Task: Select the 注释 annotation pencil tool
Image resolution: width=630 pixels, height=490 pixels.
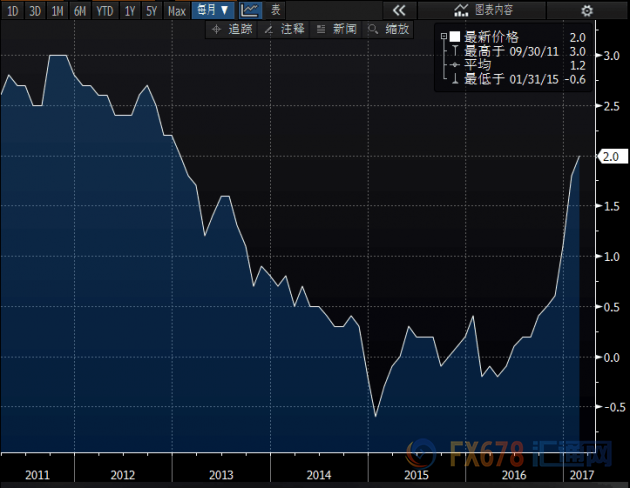Action: [x=285, y=29]
